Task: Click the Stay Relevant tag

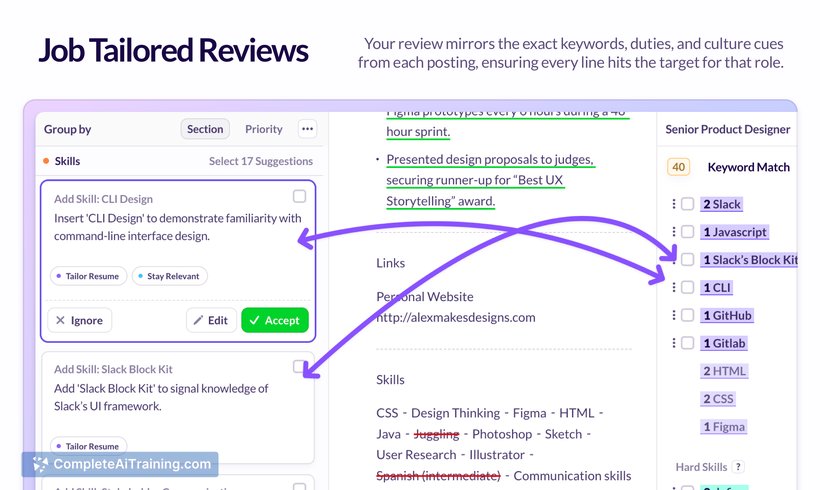Action: 169,276
